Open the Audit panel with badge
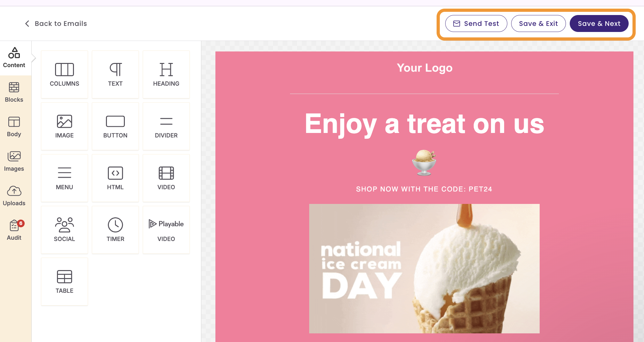Viewport: 644px width, 342px height. 14,230
